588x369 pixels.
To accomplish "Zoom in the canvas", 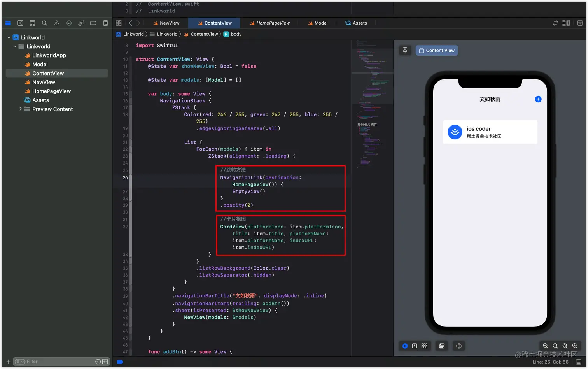I will click(x=575, y=346).
